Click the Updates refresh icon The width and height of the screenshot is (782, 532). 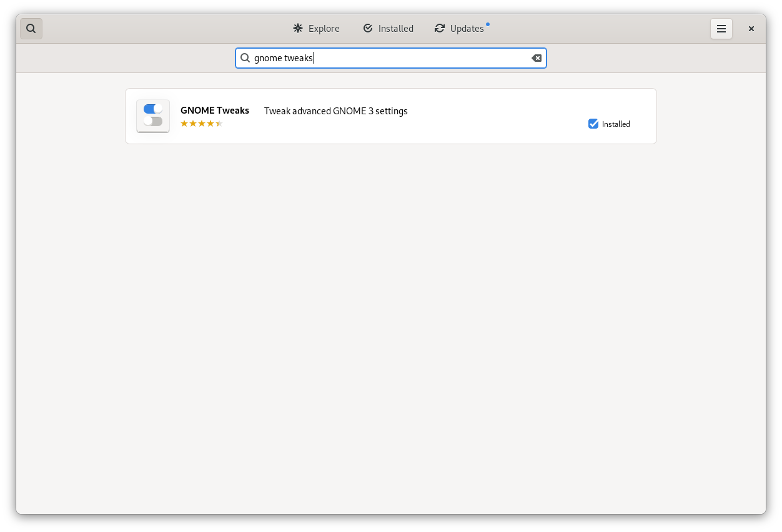[439, 28]
